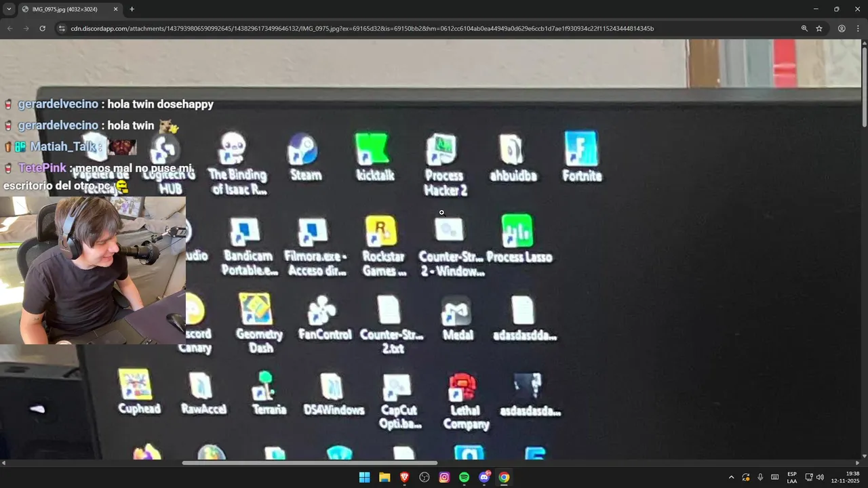This screenshot has width=868, height=488.
Task: View site information for cdn.discordapp.com
Action: click(62, 28)
